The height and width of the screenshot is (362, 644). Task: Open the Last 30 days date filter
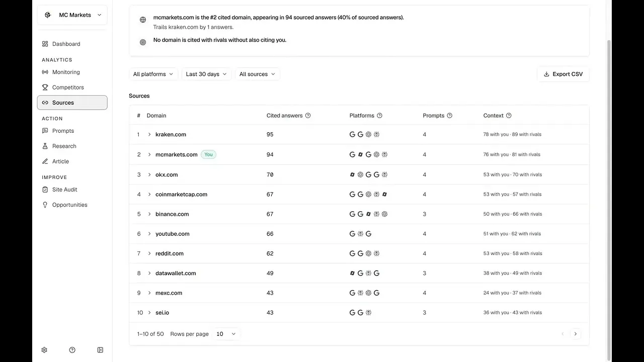click(x=206, y=74)
